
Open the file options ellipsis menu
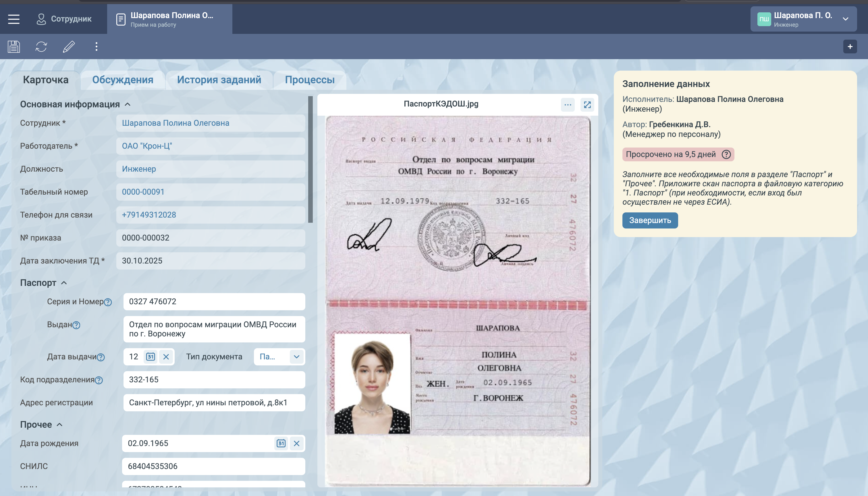point(568,104)
